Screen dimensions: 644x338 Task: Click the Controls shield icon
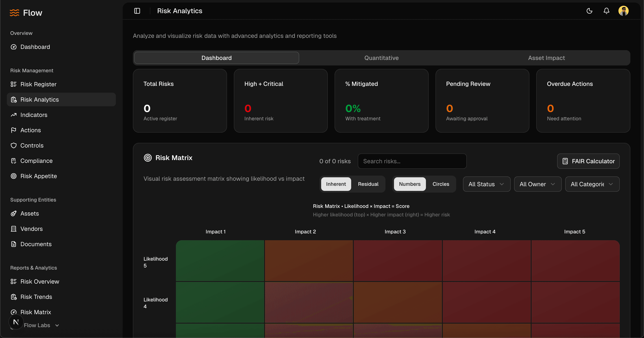coord(14,145)
